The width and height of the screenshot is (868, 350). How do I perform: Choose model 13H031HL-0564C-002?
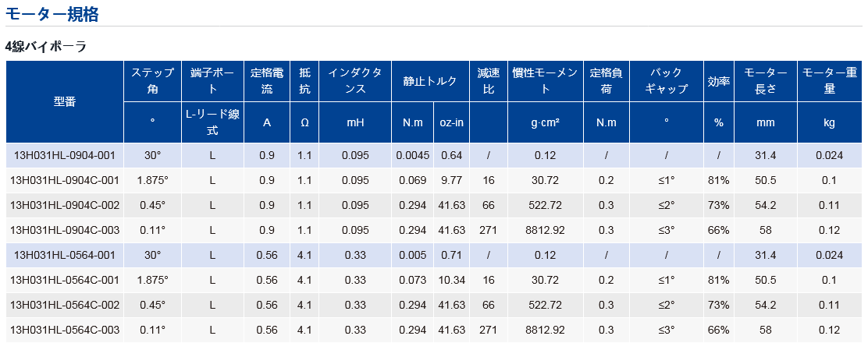[x=65, y=306]
